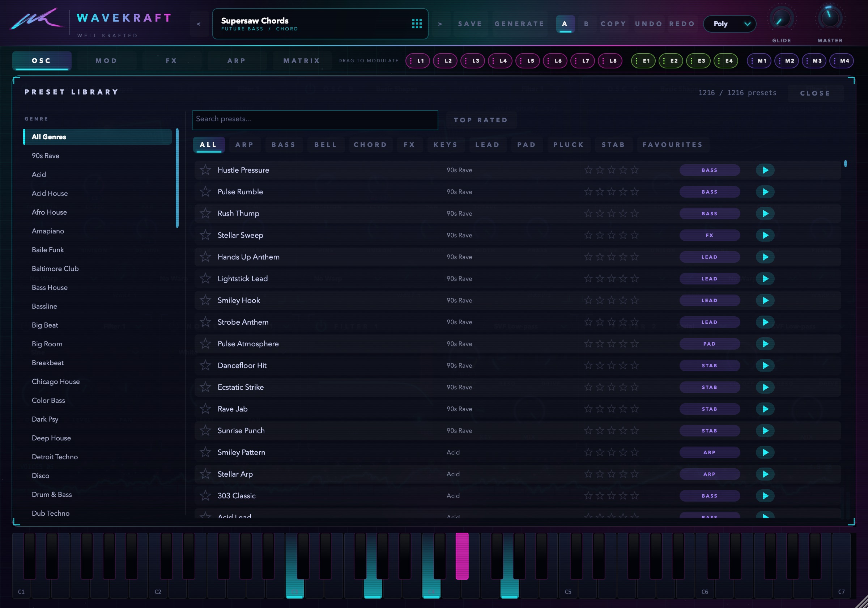Favourite the Stellar Arp preset star
This screenshot has height=608, width=868.
click(205, 474)
